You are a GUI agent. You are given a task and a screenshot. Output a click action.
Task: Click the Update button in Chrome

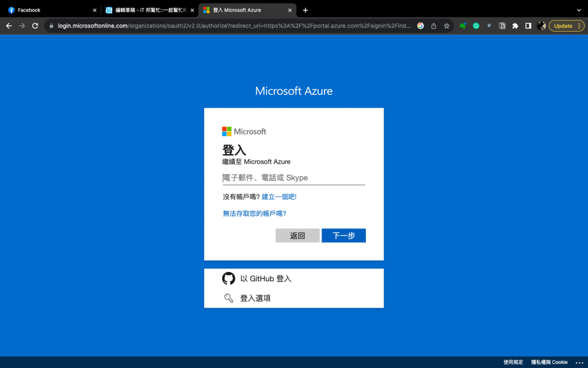click(x=567, y=26)
